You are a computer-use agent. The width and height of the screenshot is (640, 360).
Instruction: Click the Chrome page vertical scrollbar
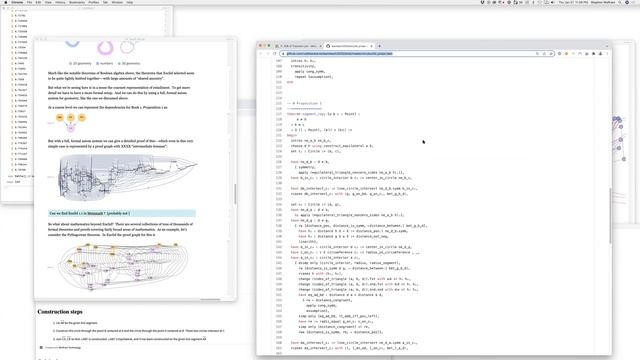(610, 216)
